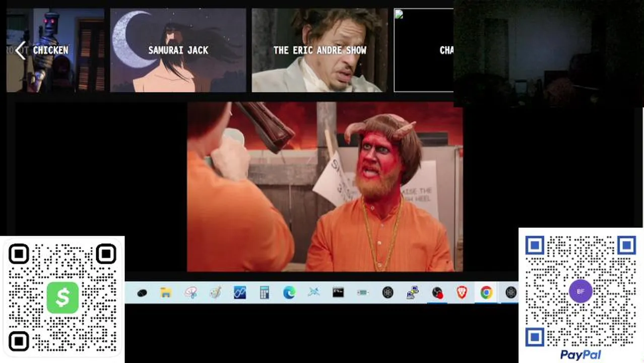Screen dimensions: 644x363
Task: Click the green Cash App dollar logo
Action: (62, 297)
